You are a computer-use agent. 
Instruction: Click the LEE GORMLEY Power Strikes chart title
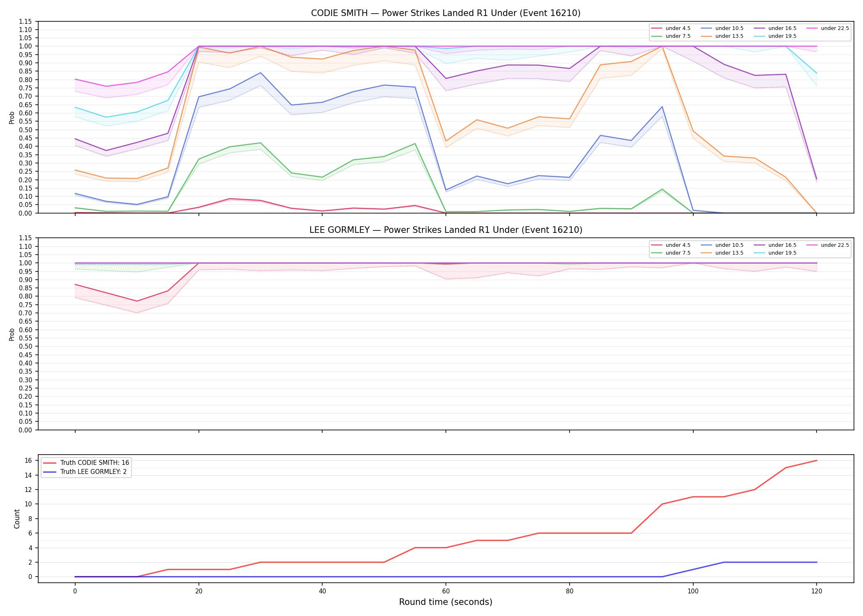coord(445,230)
